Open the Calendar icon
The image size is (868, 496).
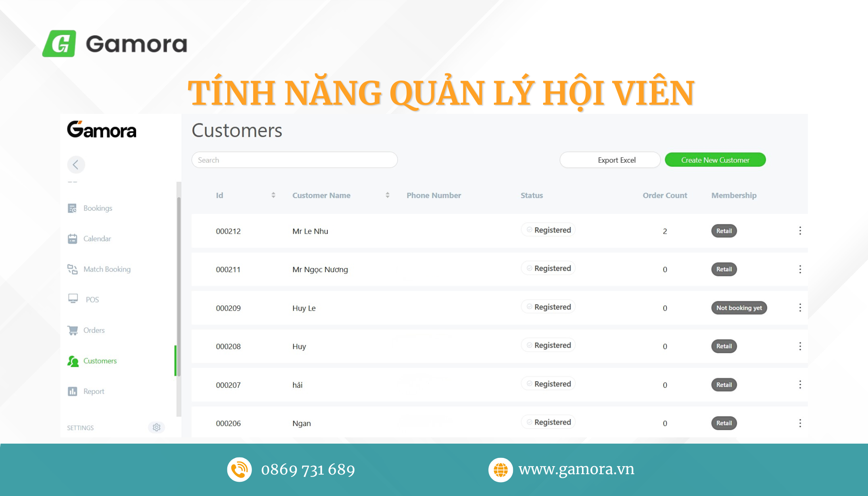73,238
